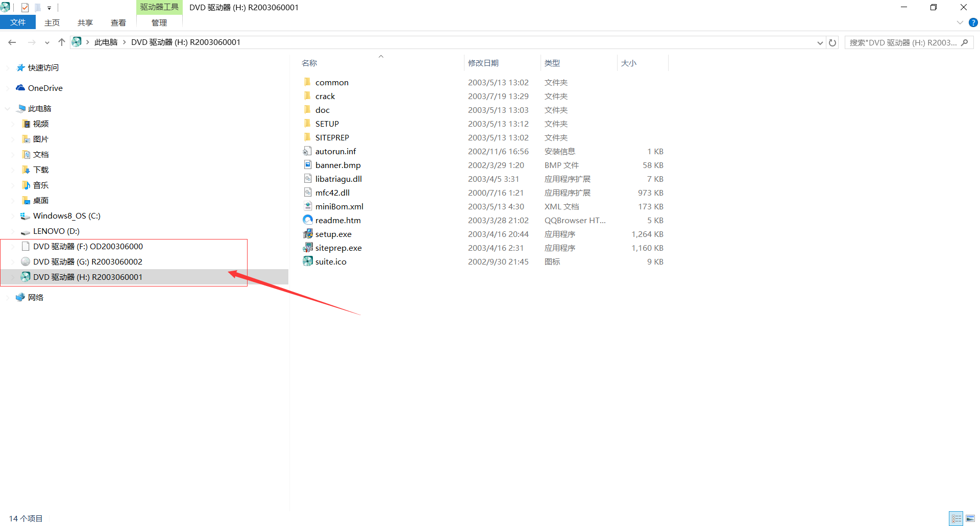Switch to details view layout

click(956, 518)
